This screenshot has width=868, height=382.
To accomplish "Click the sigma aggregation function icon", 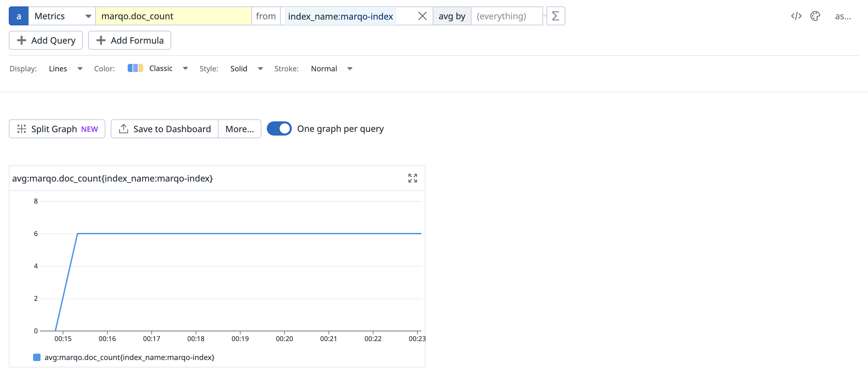I will (556, 16).
